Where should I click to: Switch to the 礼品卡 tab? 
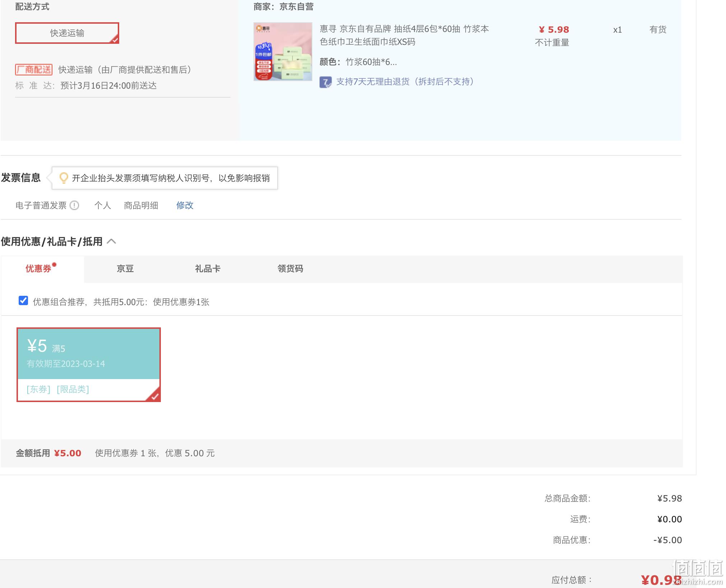208,269
